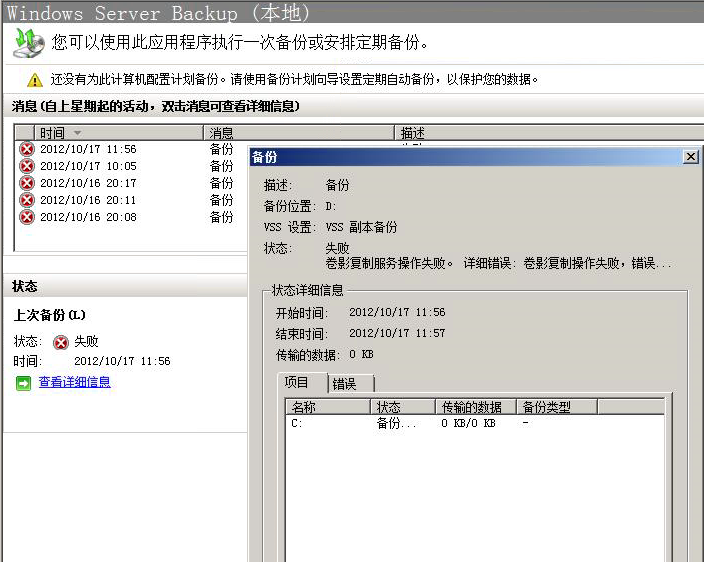This screenshot has height=562, width=704.
Task: Click the backup type dash cell for C:
Action: click(525, 423)
